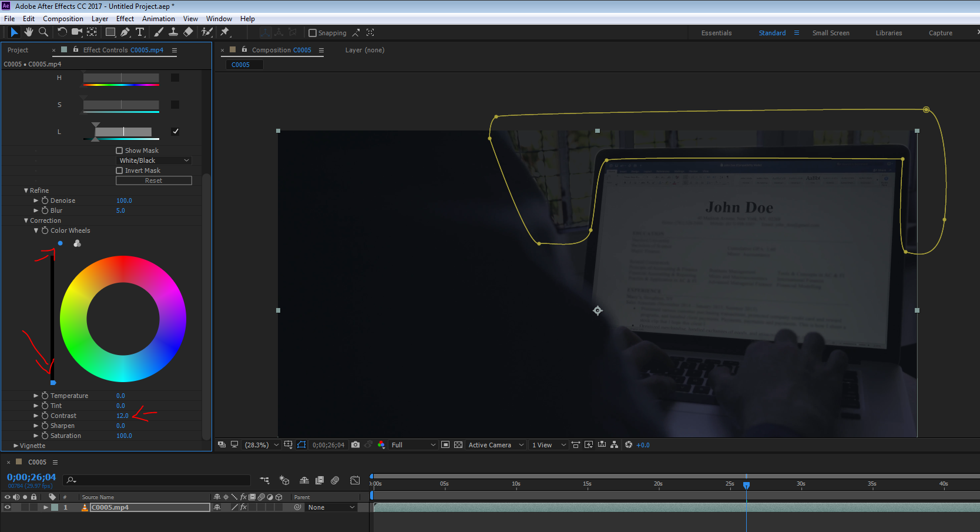Open the Active Camera view dropdown
Screen dimensions: 980x532
[496, 445]
